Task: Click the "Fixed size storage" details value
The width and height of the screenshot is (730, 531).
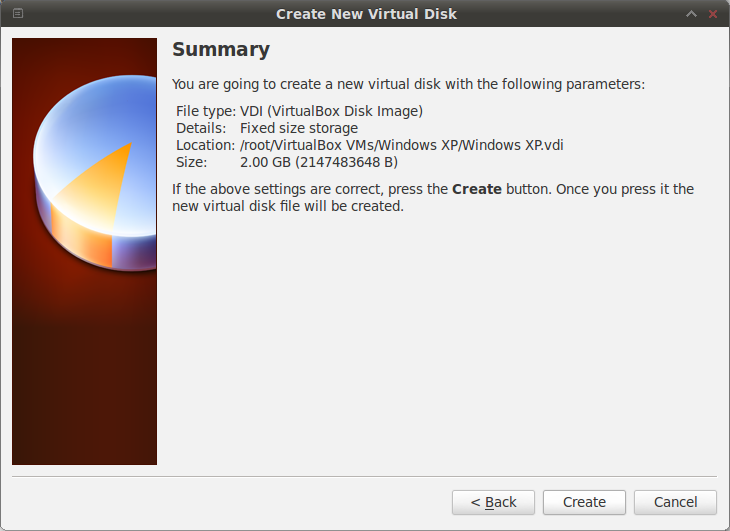Action: coord(298,128)
